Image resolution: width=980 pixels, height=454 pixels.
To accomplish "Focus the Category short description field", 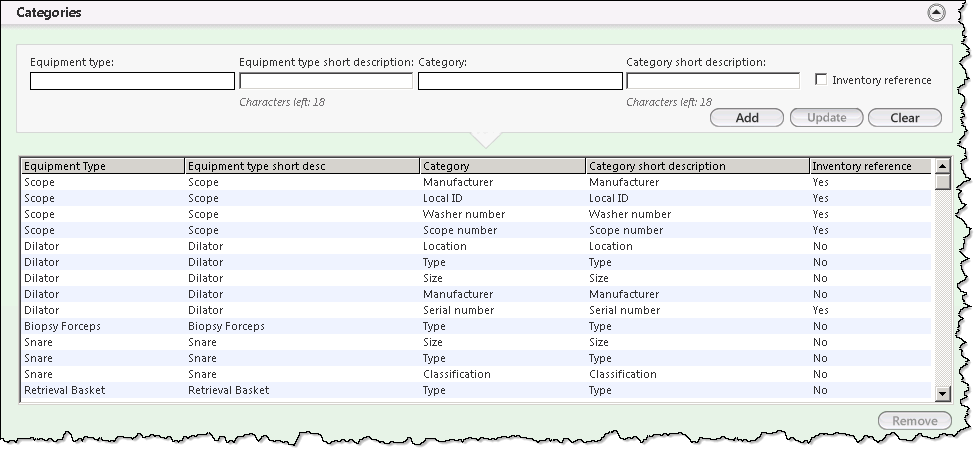I will (x=713, y=81).
